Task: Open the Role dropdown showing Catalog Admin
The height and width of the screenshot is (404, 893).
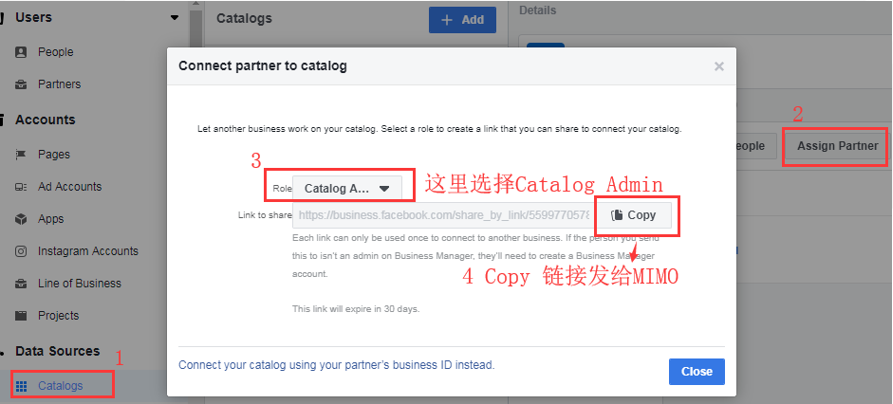Action: pos(347,188)
